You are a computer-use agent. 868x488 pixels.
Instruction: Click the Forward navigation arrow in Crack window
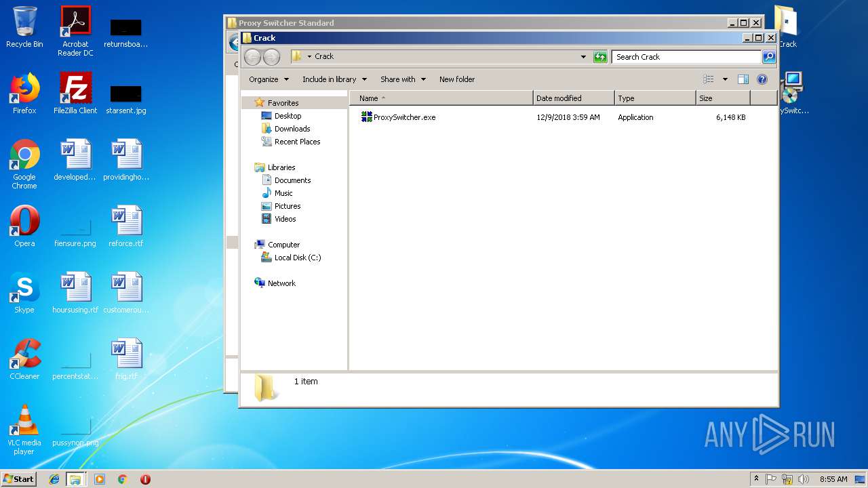(x=271, y=57)
